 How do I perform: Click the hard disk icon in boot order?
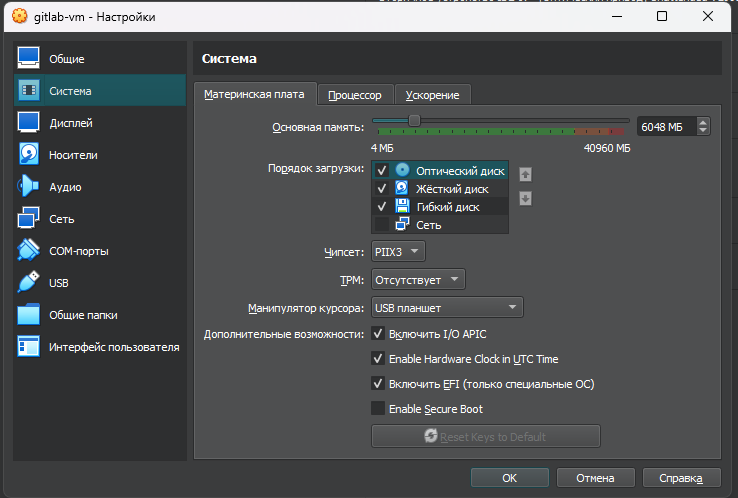[402, 188]
